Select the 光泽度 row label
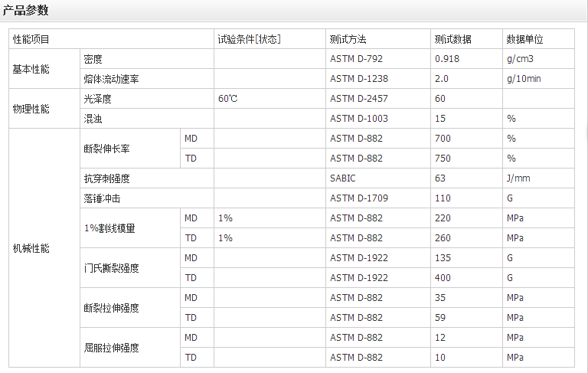This screenshot has width=588, height=373. [98, 99]
